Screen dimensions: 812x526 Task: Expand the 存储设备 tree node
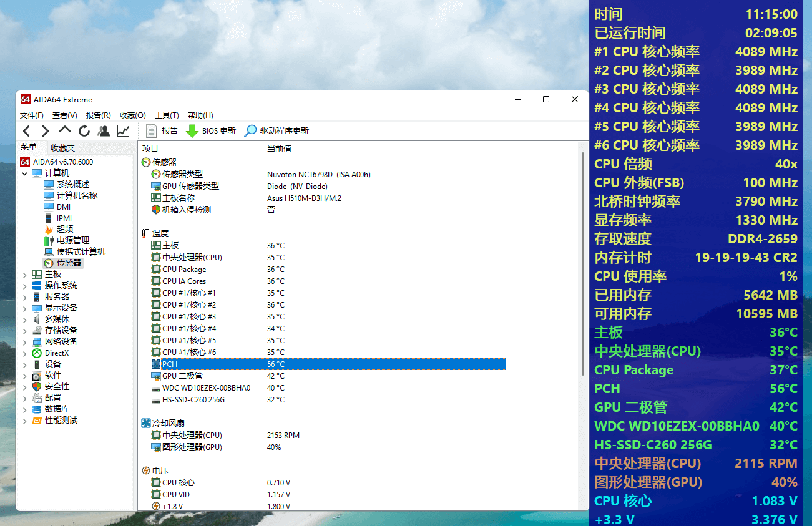pos(25,331)
